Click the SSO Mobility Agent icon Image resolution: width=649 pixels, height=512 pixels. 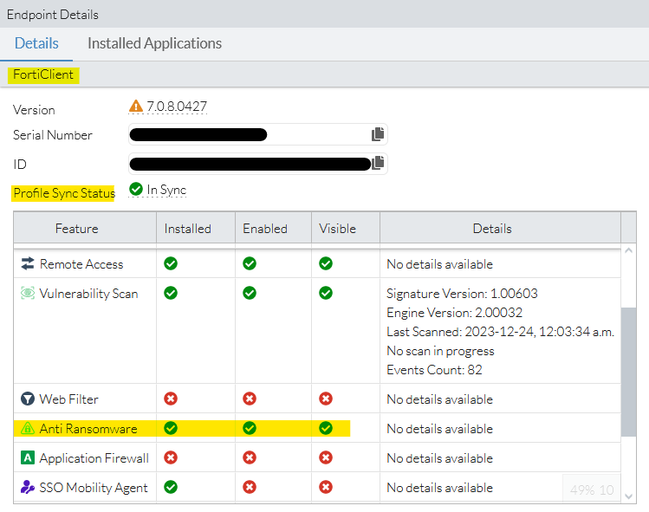tap(28, 488)
